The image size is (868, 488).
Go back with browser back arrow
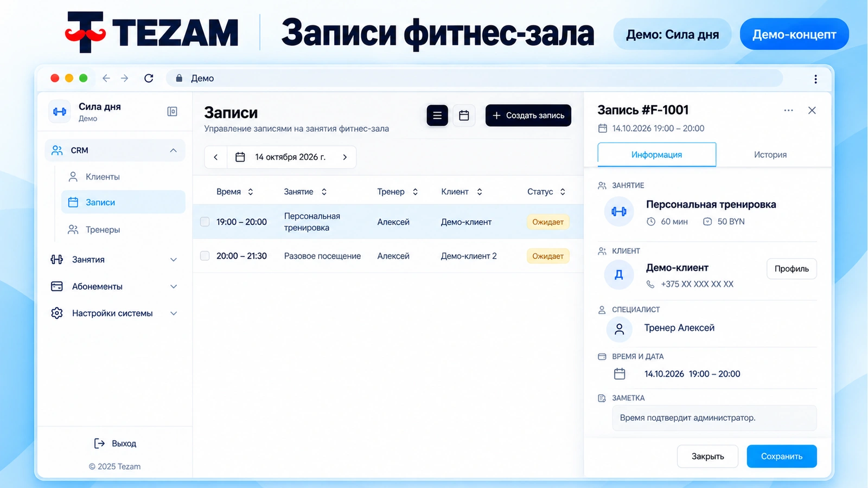(x=106, y=78)
